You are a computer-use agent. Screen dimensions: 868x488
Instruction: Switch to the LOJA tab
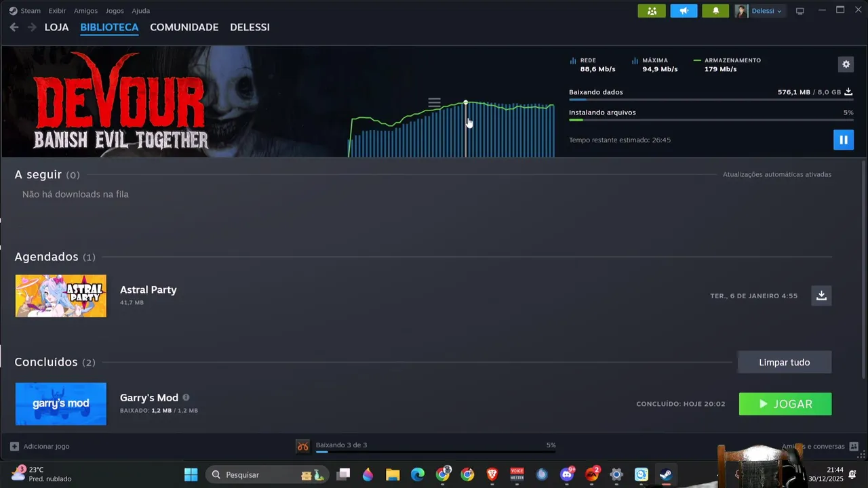click(x=56, y=27)
